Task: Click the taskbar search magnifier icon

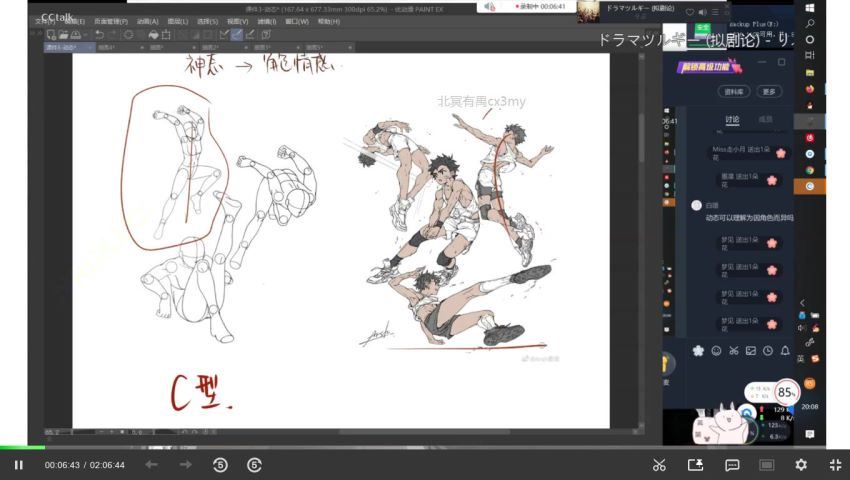Action: tap(810, 23)
